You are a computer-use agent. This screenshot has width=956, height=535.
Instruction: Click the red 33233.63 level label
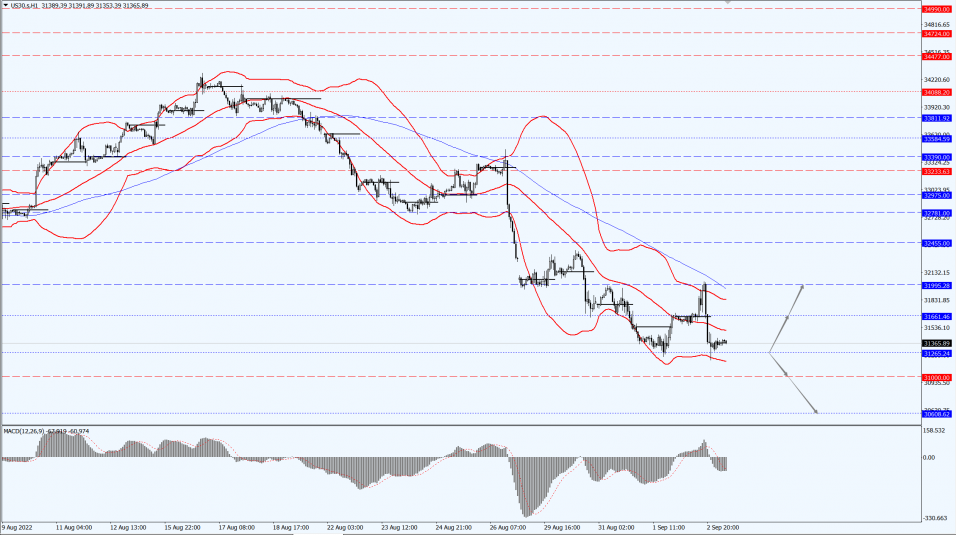pos(936,171)
